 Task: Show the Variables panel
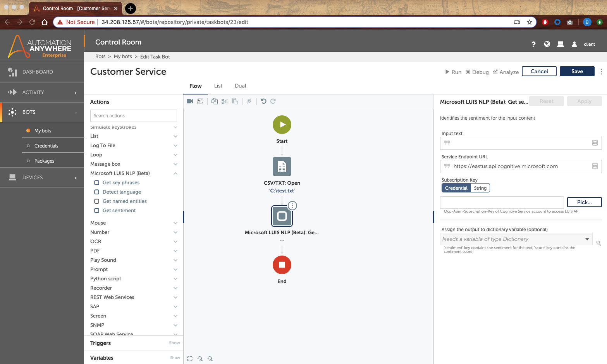tap(175, 358)
